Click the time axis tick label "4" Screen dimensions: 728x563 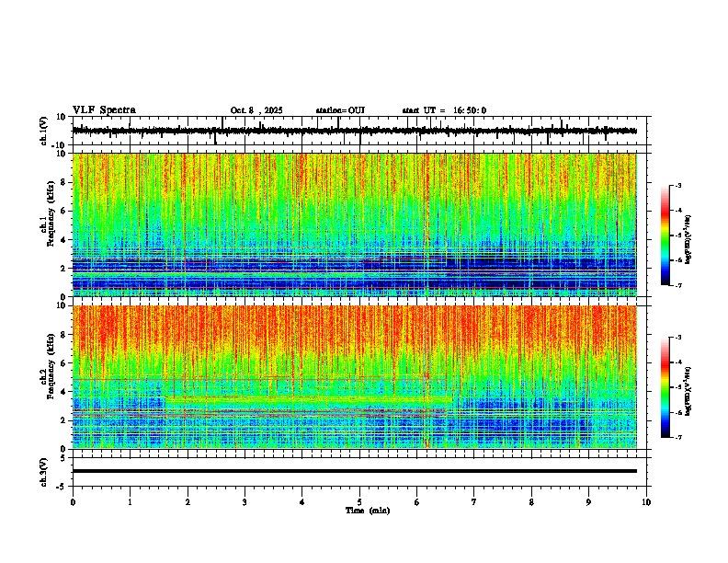pos(301,502)
